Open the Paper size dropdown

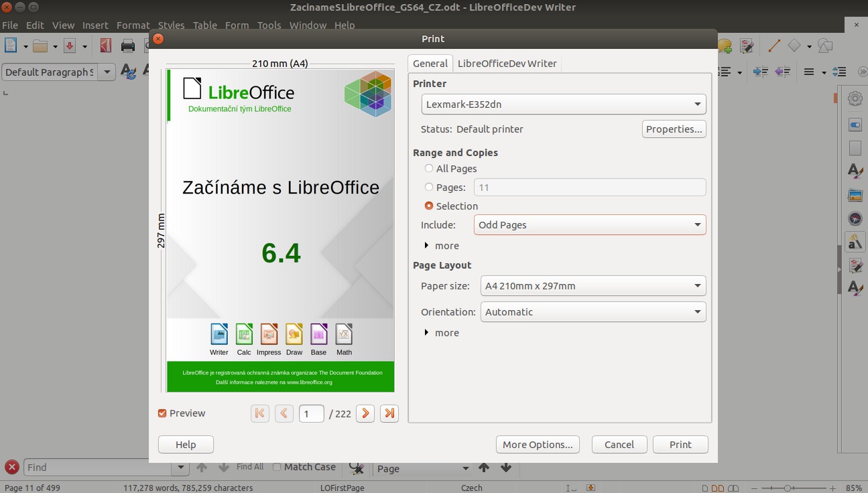pyautogui.click(x=593, y=285)
